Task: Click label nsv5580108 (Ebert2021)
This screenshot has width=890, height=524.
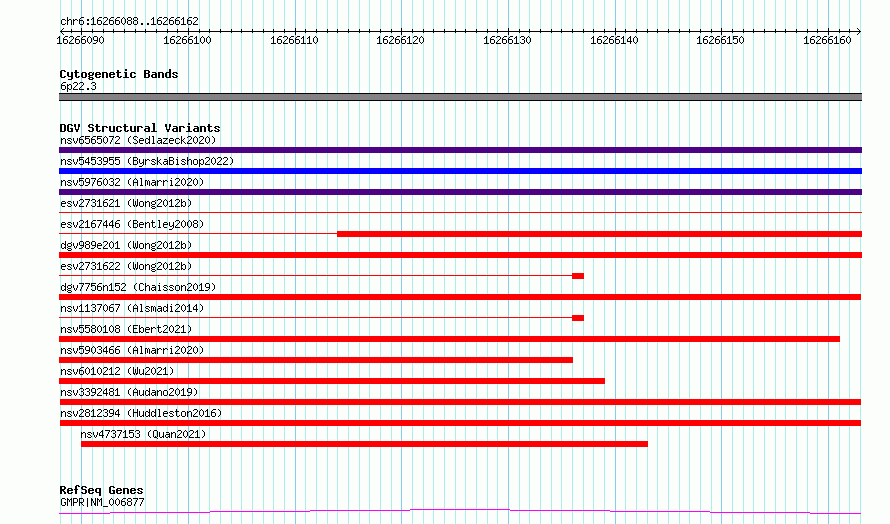Action: click(126, 329)
